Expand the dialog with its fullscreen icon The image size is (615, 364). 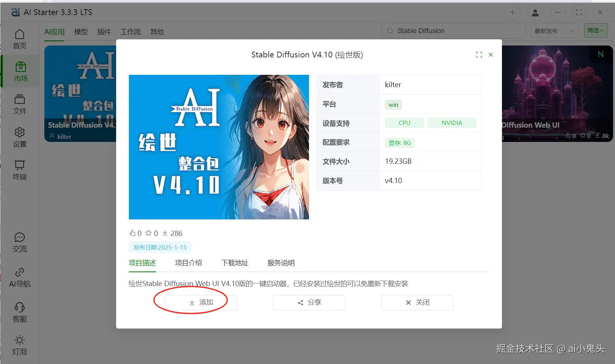point(479,55)
